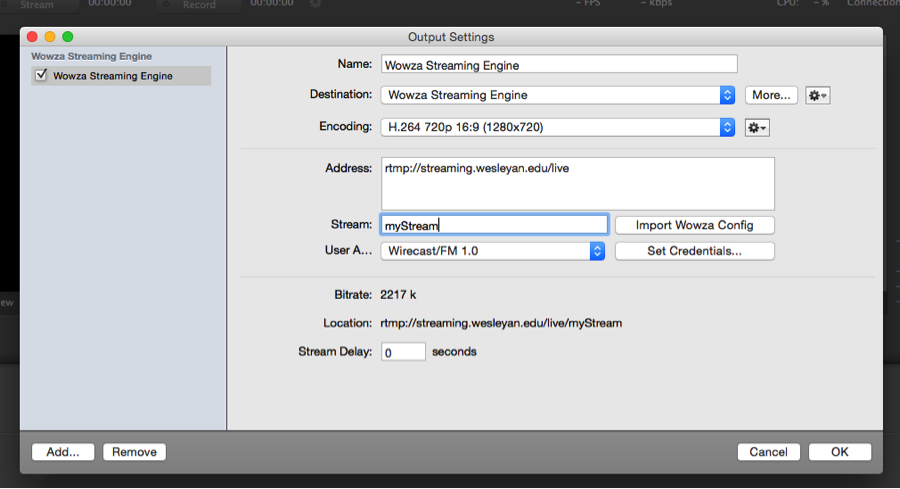Focus the Name text field
900x489 pixels.
559,64
